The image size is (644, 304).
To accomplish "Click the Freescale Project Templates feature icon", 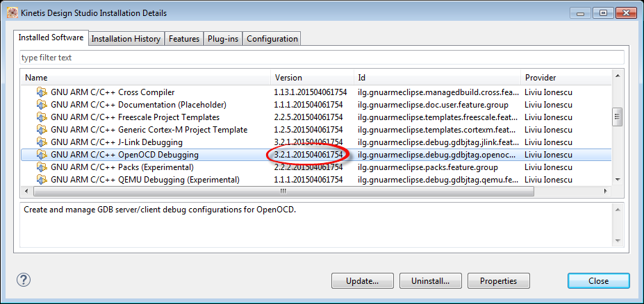I will [x=42, y=117].
